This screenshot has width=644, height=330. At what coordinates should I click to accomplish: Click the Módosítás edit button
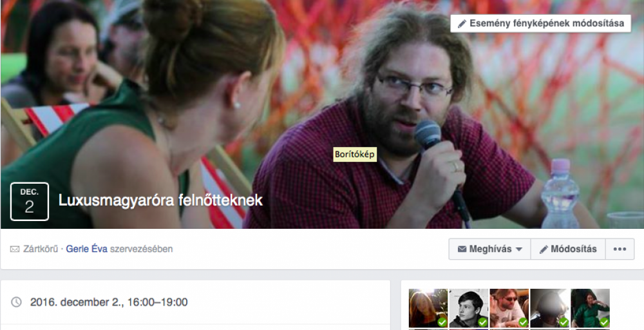pos(568,249)
